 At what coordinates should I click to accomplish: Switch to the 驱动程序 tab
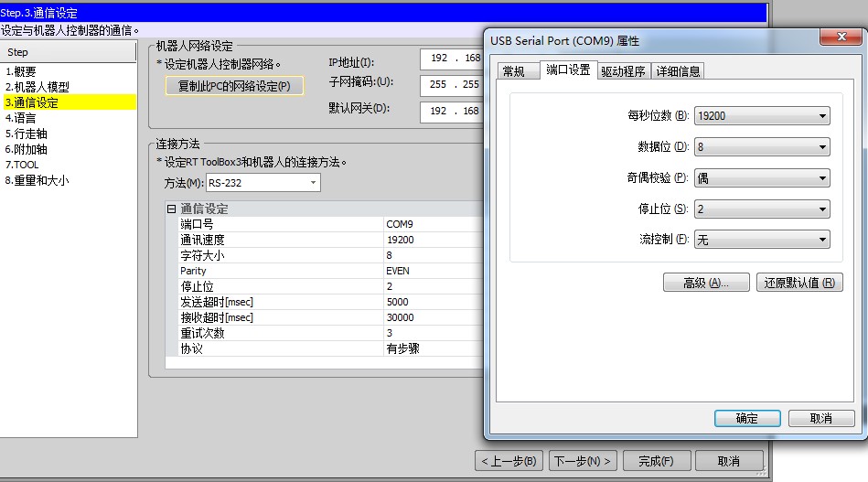tap(623, 70)
